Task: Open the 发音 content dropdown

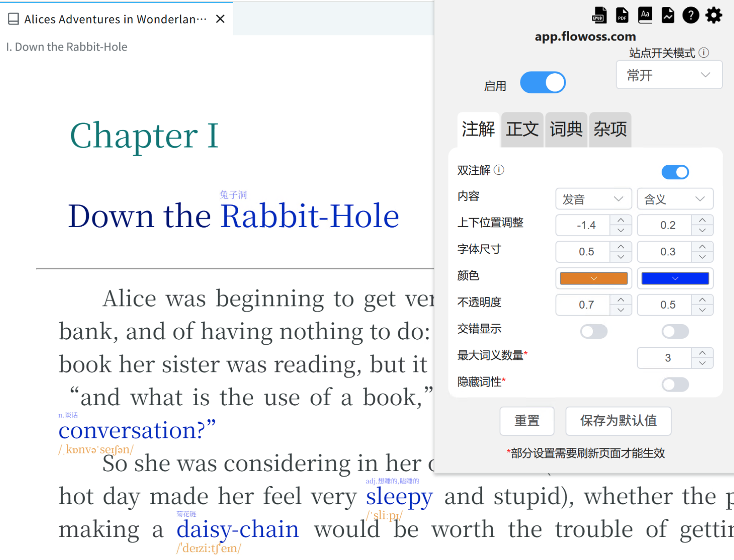Action: pos(593,199)
